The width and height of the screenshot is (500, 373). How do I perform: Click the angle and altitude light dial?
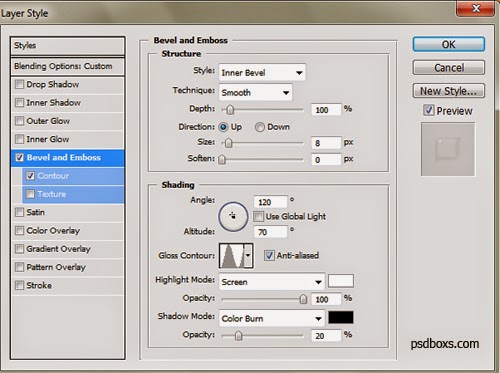[233, 217]
